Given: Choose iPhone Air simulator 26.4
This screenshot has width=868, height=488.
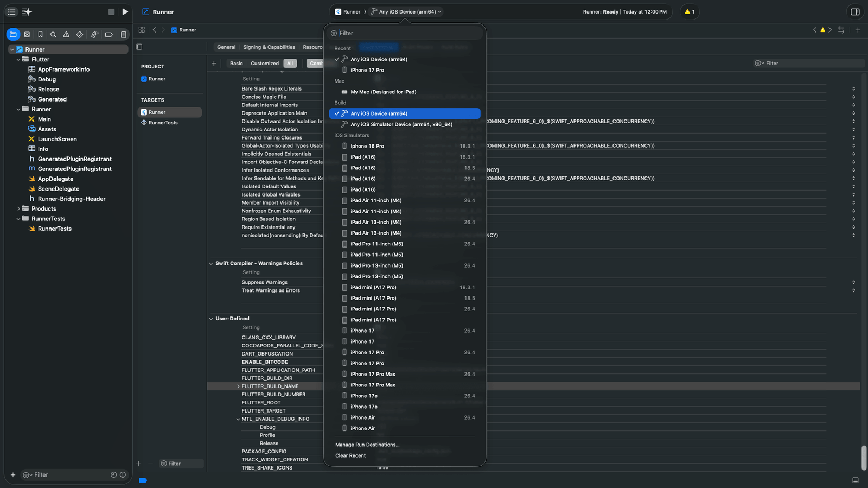Looking at the screenshot, I should pyautogui.click(x=405, y=417).
